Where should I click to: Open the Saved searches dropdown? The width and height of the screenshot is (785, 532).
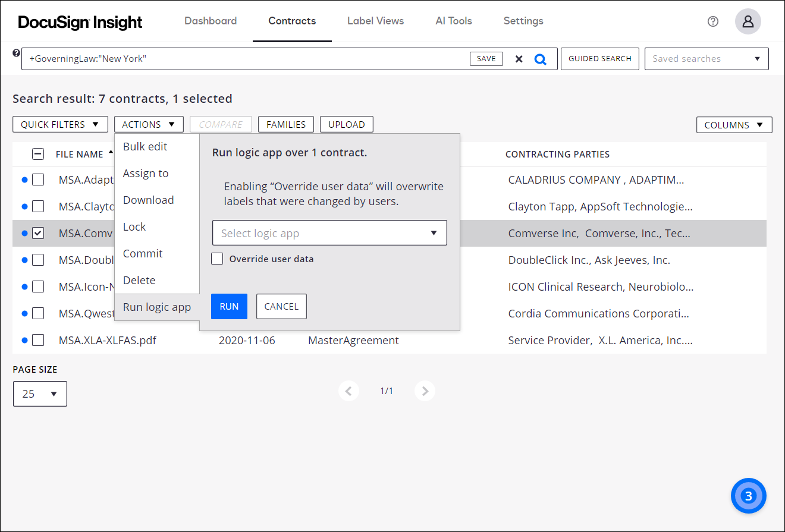click(x=706, y=58)
